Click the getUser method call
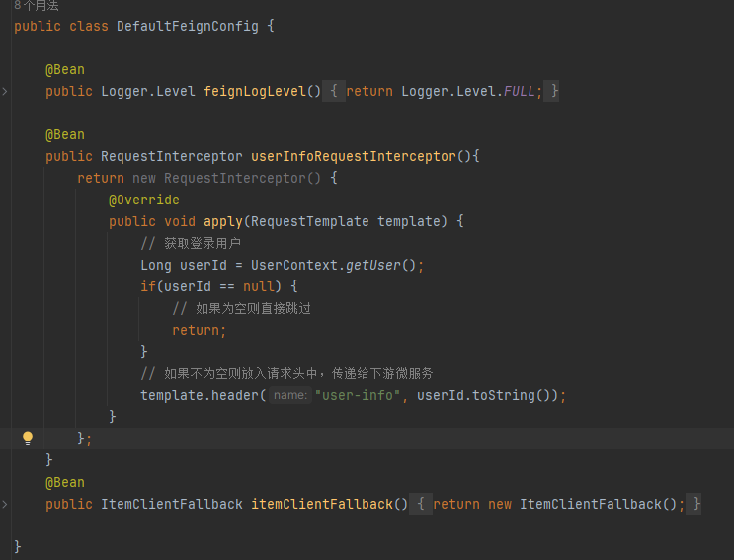 pyautogui.click(x=373, y=266)
